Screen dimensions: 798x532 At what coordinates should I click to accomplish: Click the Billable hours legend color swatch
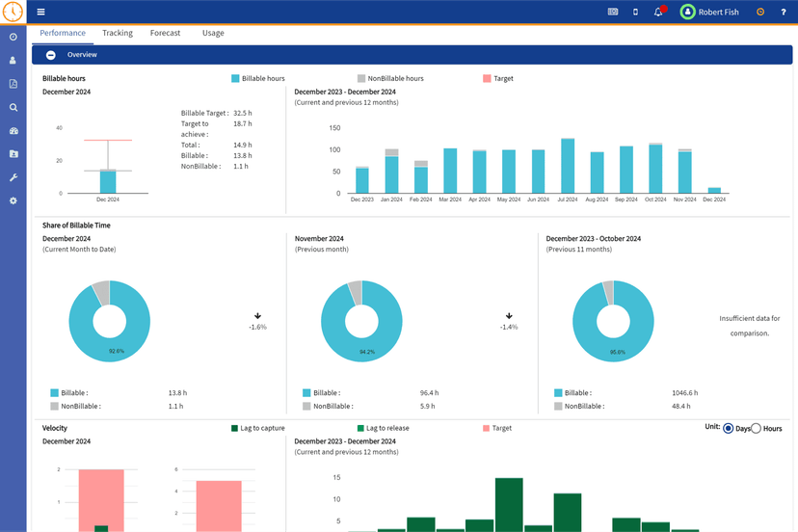[235, 78]
